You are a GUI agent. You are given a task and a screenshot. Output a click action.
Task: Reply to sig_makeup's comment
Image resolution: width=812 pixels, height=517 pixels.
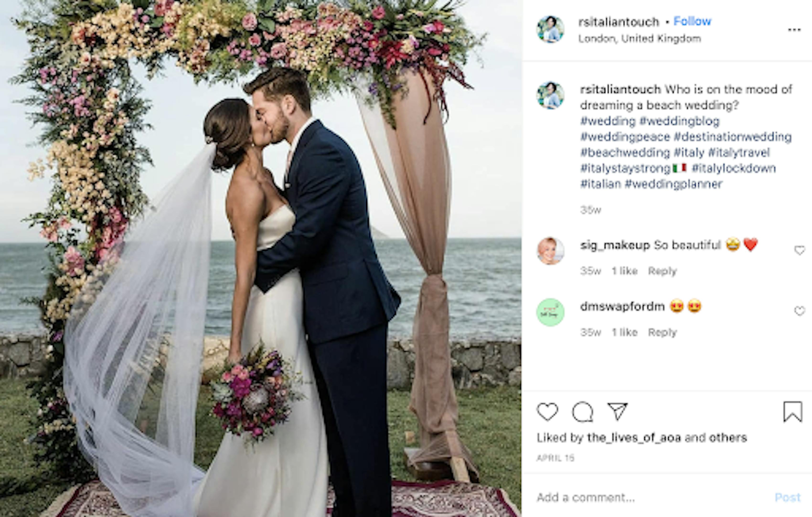[662, 271]
